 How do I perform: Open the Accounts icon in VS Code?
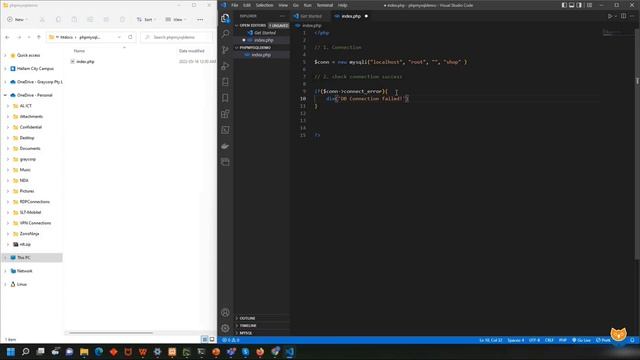click(x=225, y=313)
